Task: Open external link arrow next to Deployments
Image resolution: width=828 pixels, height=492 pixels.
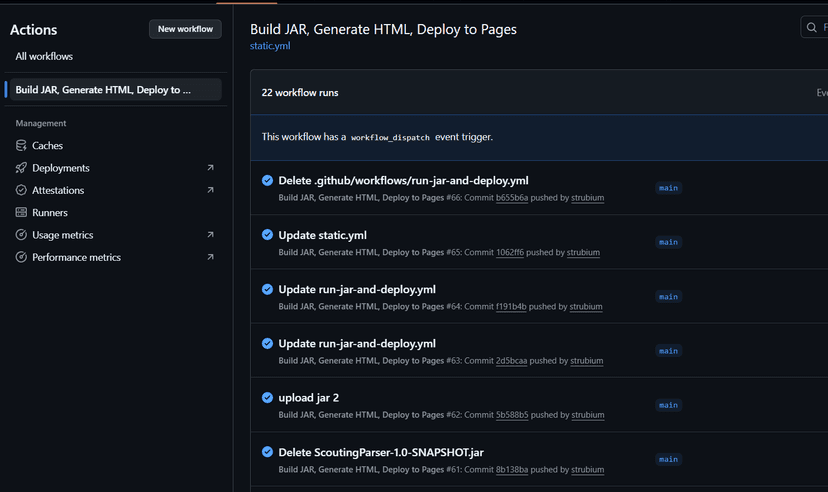Action: (210, 168)
